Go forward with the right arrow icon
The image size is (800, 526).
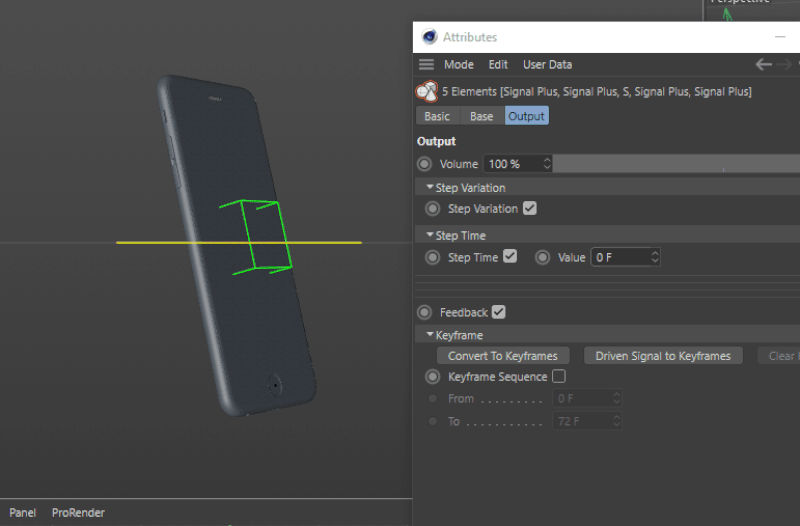784,65
